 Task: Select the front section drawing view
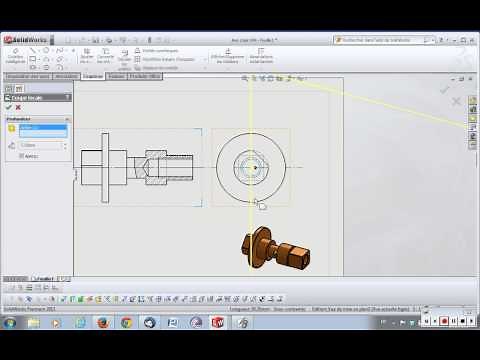coord(137,167)
